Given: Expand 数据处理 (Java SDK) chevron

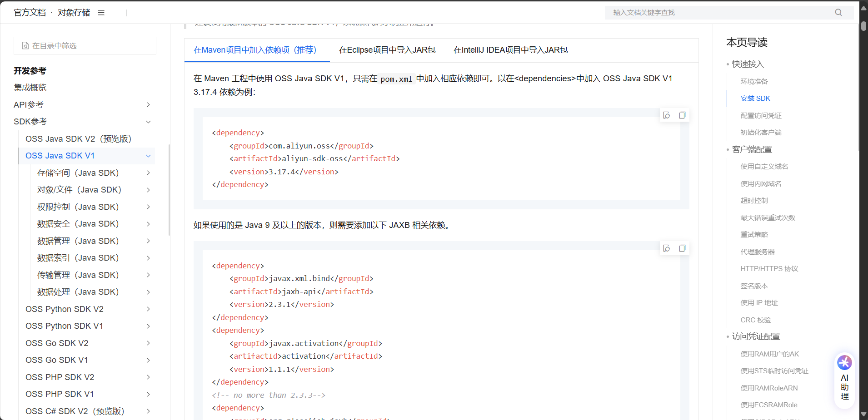Looking at the screenshot, I should tap(148, 292).
